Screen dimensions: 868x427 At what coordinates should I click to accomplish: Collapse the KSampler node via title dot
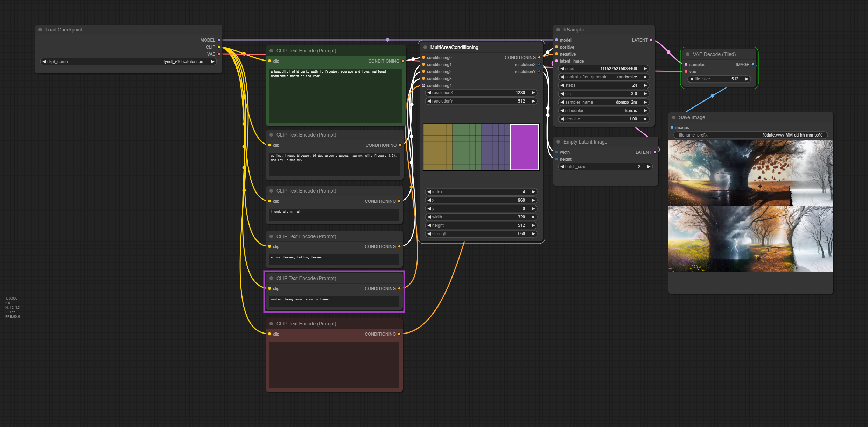pyautogui.click(x=558, y=30)
